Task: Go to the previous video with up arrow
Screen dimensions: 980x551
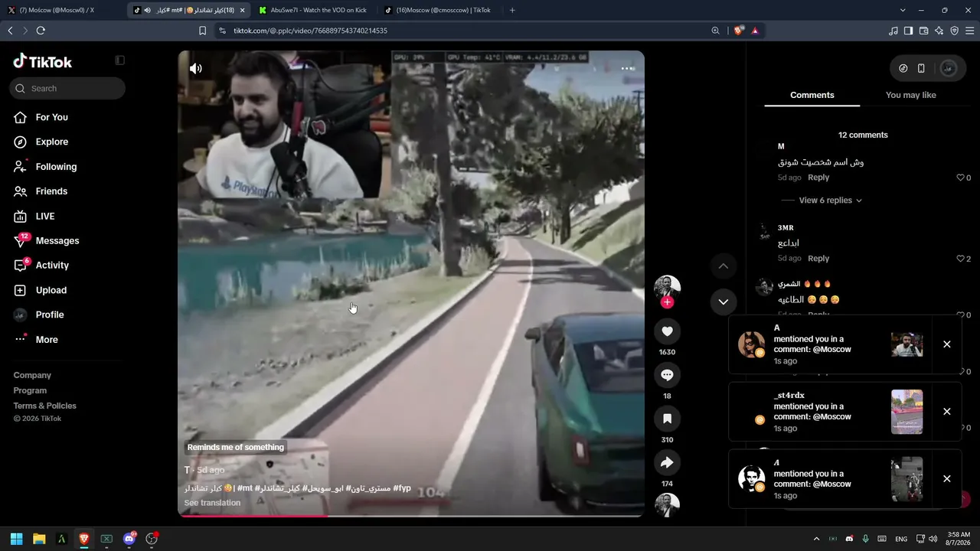Action: pos(724,266)
